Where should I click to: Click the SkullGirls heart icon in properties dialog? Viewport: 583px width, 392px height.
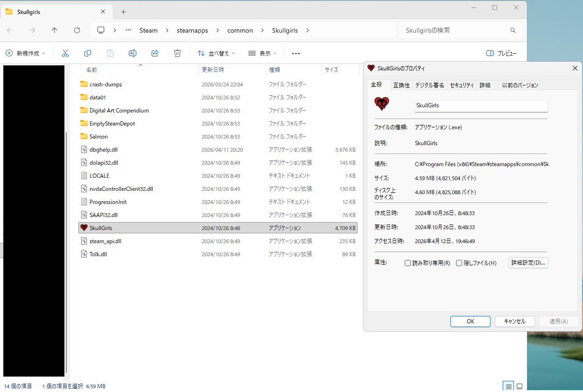pyautogui.click(x=382, y=103)
